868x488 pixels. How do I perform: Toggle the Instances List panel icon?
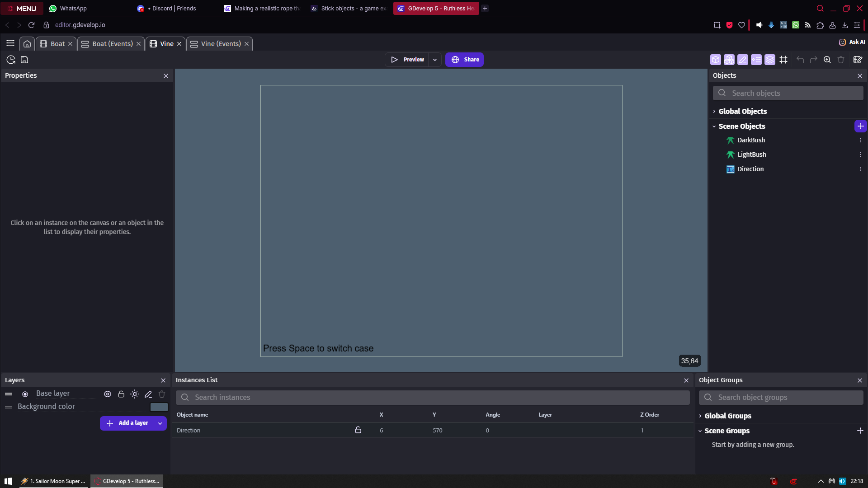756,60
